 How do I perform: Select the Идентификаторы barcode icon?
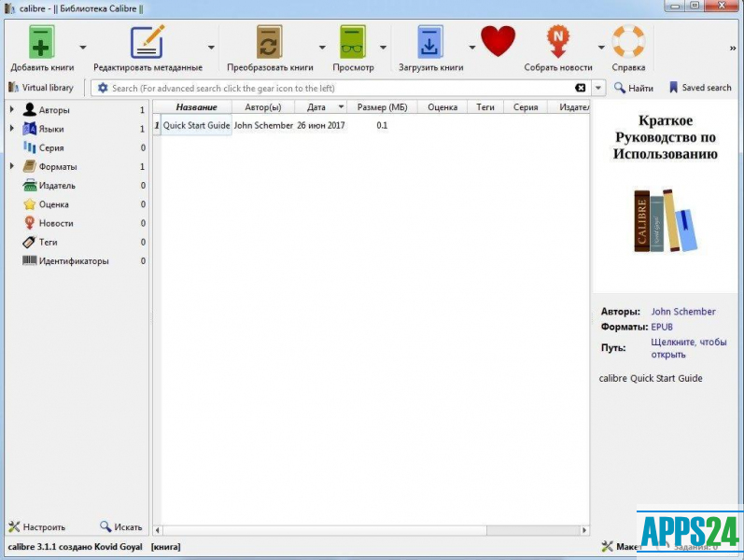[x=30, y=260]
